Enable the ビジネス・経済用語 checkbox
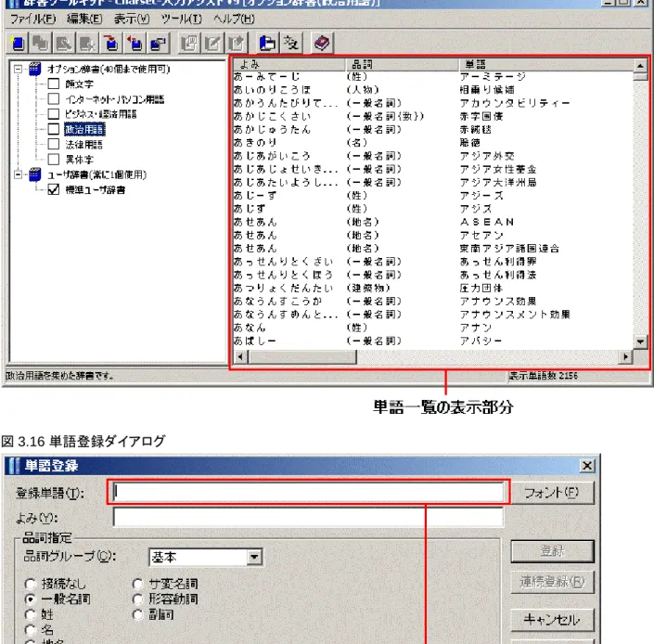 point(54,114)
